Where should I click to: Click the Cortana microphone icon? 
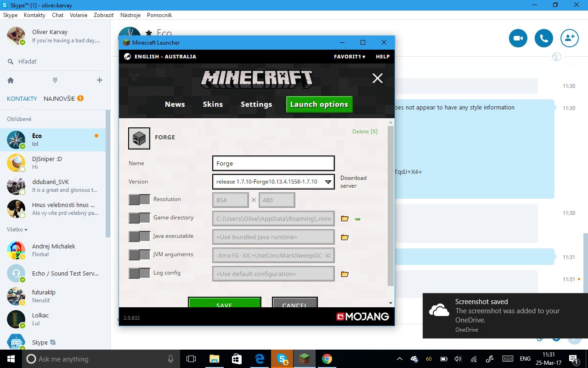point(171,359)
